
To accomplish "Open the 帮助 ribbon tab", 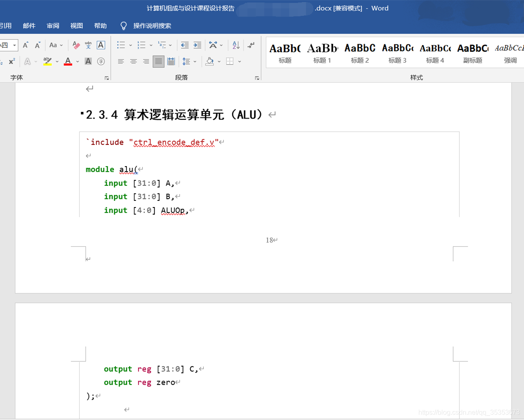I will click(101, 26).
